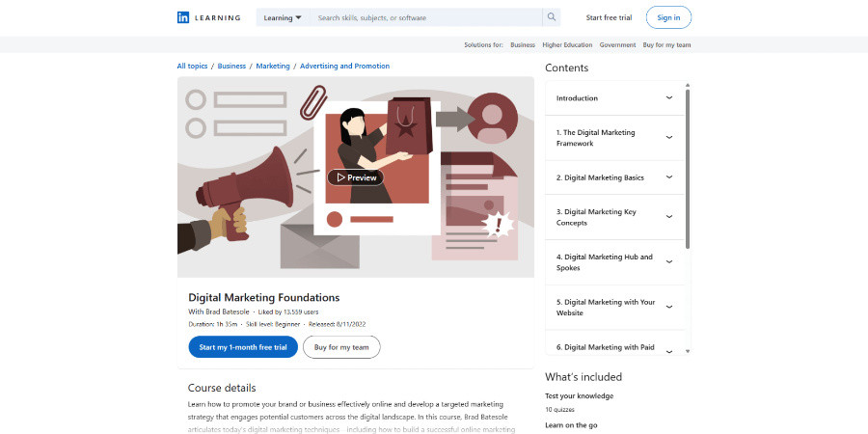
Task: Open the Higher Education solutions link
Action: pyautogui.click(x=567, y=44)
